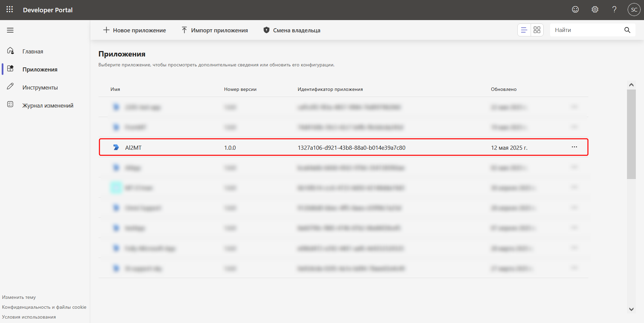Click the vertical scrollbar thumb
The height and width of the screenshot is (323, 644).
click(x=631, y=134)
